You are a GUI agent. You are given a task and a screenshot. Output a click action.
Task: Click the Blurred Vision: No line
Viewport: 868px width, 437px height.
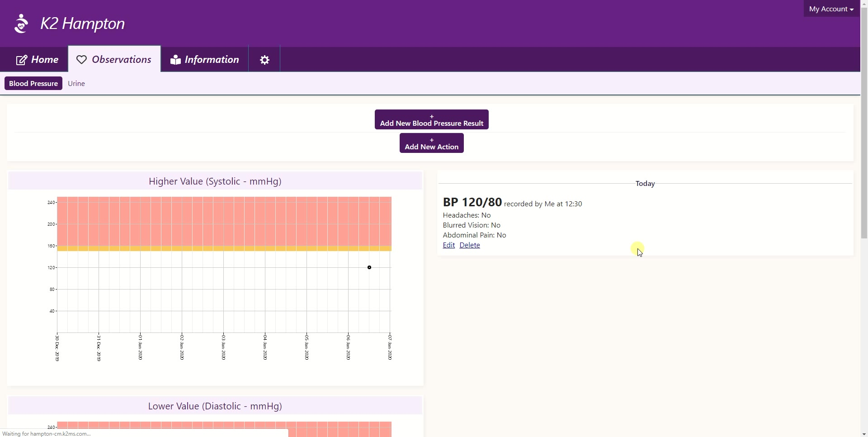coord(472,225)
